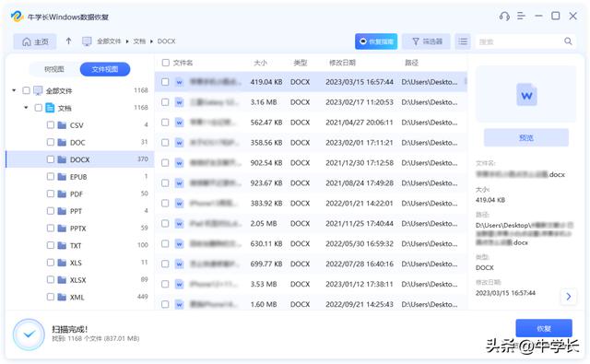Image resolution: width=590 pixels, height=364 pixels.
Task: Click the XLSX folder icon
Action: 62,280
